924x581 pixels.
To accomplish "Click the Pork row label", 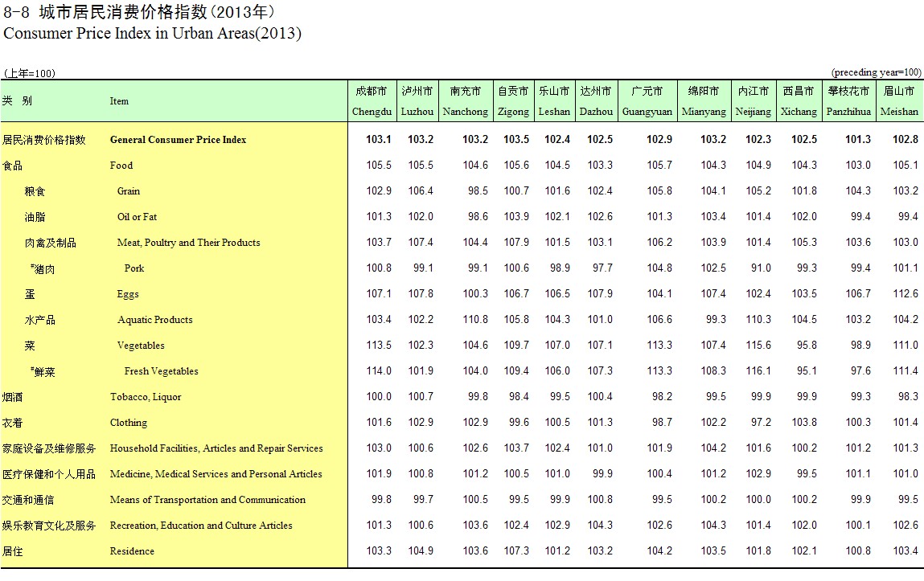I will (134, 268).
